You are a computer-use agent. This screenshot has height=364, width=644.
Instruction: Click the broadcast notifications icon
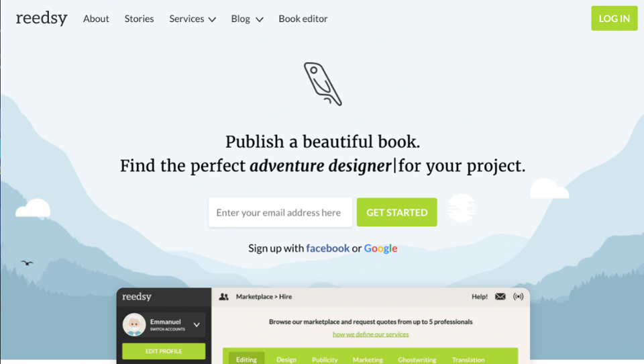tap(519, 297)
